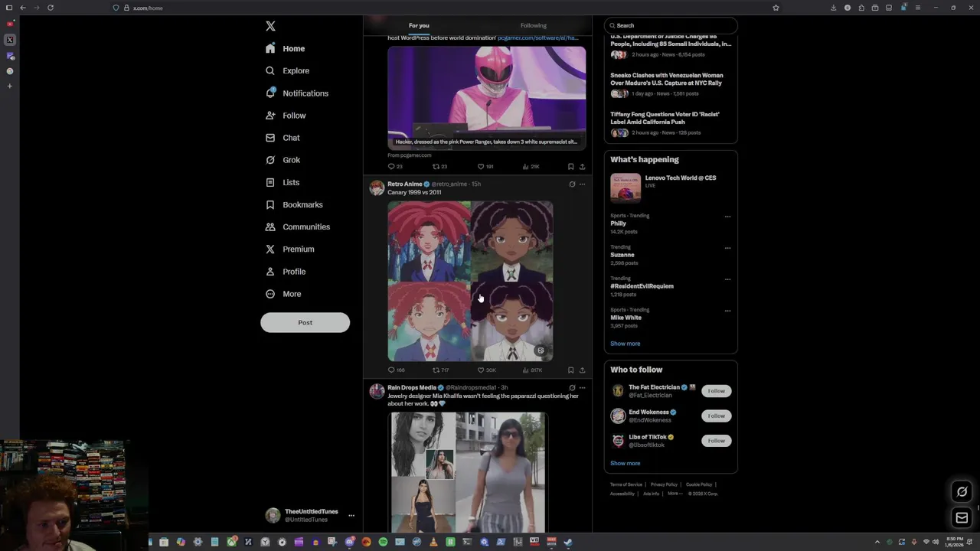This screenshot has height=551, width=980.
Task: Like the Retro Anime post
Action: click(486, 370)
